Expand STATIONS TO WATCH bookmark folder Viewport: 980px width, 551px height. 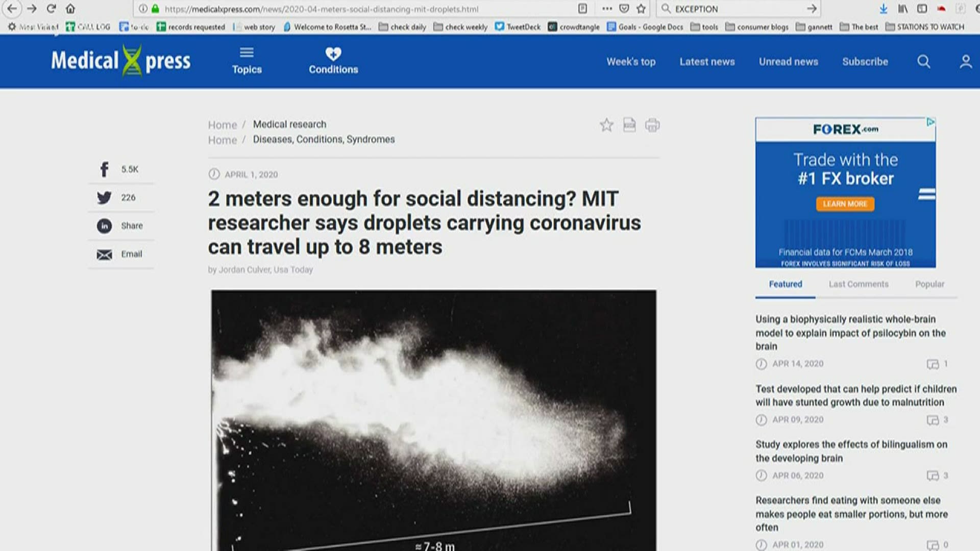click(x=925, y=27)
